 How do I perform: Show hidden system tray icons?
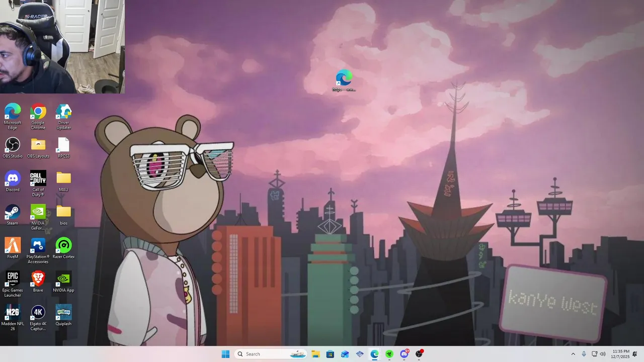pos(573,354)
